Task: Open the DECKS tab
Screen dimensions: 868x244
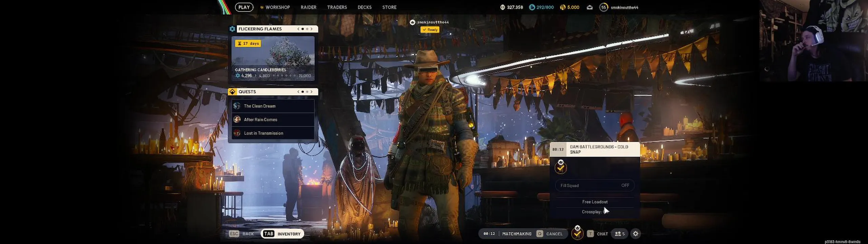Action: [364, 7]
